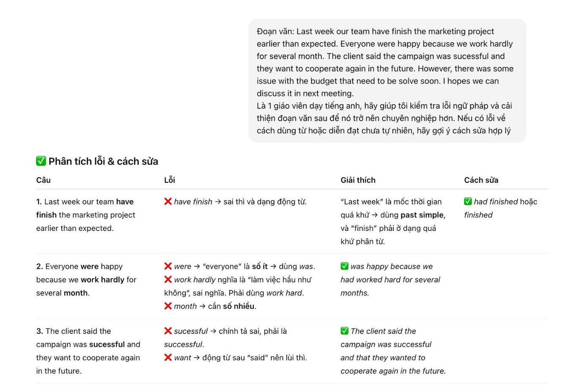Click the green checkmark before "was happy because we"
Viewport: 588px width, 392px height.
coord(344,266)
